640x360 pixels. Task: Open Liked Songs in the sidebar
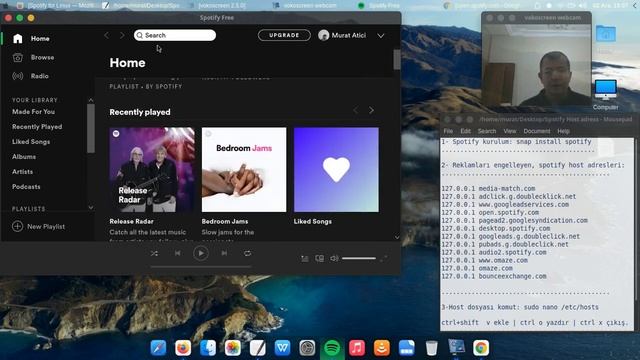point(31,142)
